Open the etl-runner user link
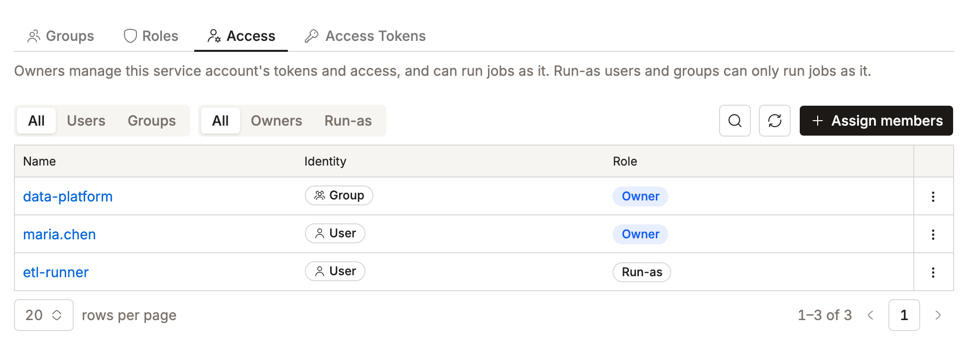980x349 pixels. pos(56,272)
